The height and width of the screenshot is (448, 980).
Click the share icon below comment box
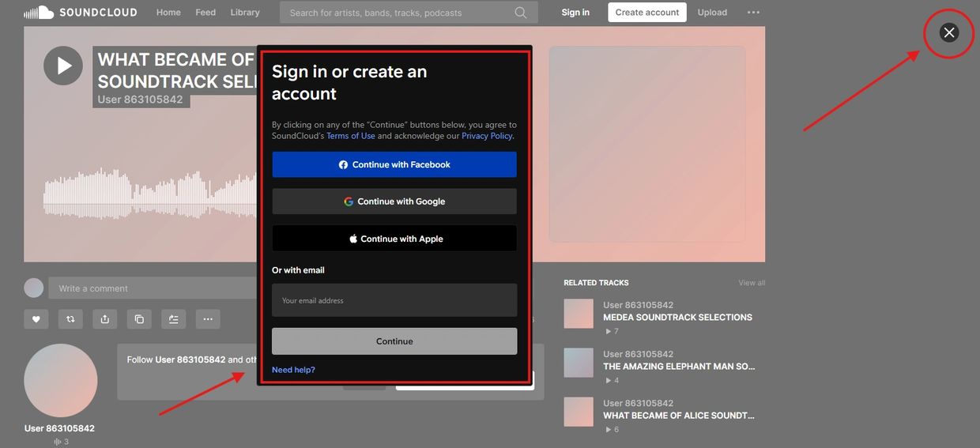(x=105, y=319)
